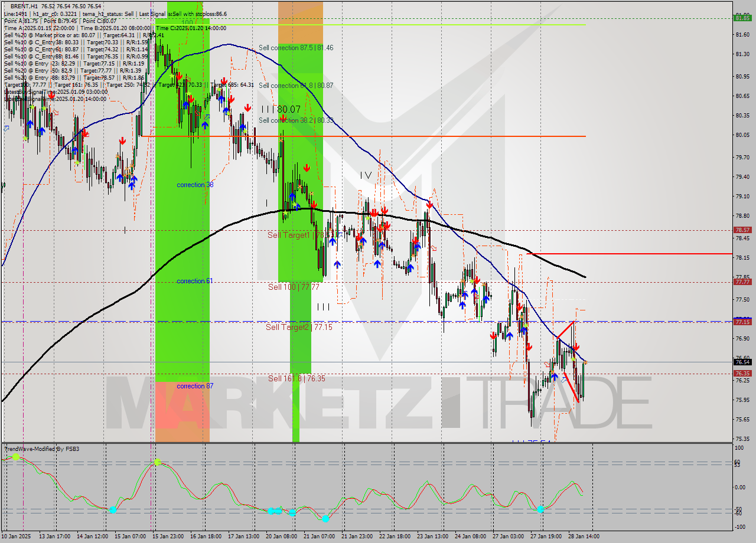Click the blue 'correction 38' label
This screenshot has width=756, height=543.
point(195,185)
